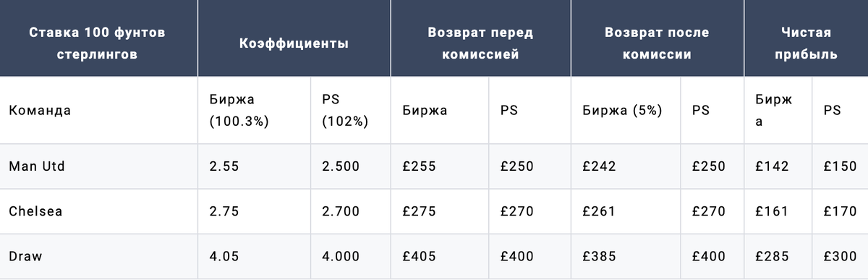
Task: Click the £142 net profit cell
Action: (x=771, y=166)
